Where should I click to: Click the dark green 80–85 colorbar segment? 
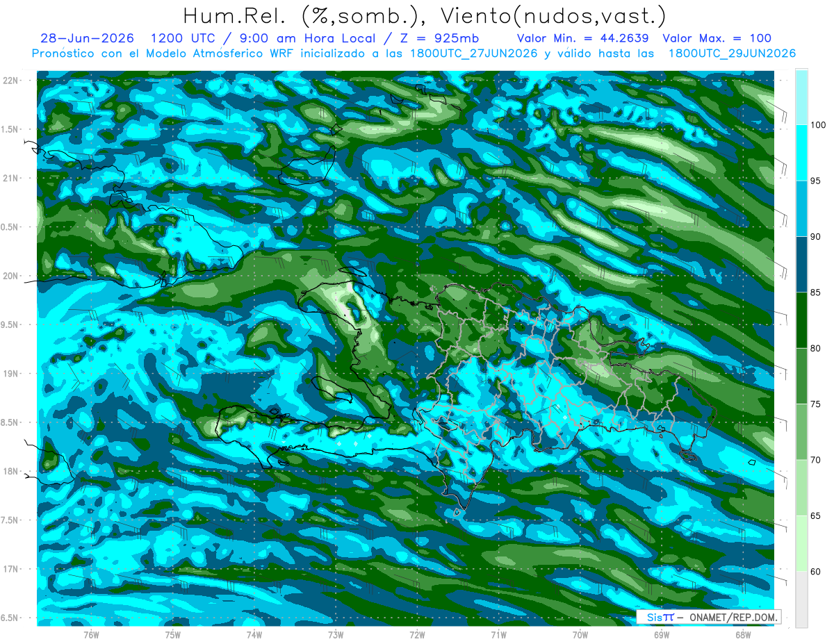point(801,320)
